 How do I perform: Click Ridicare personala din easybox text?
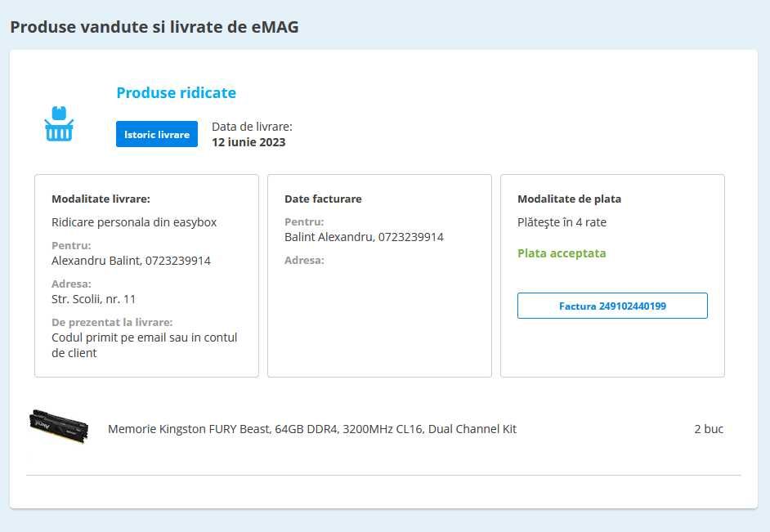[x=134, y=222]
